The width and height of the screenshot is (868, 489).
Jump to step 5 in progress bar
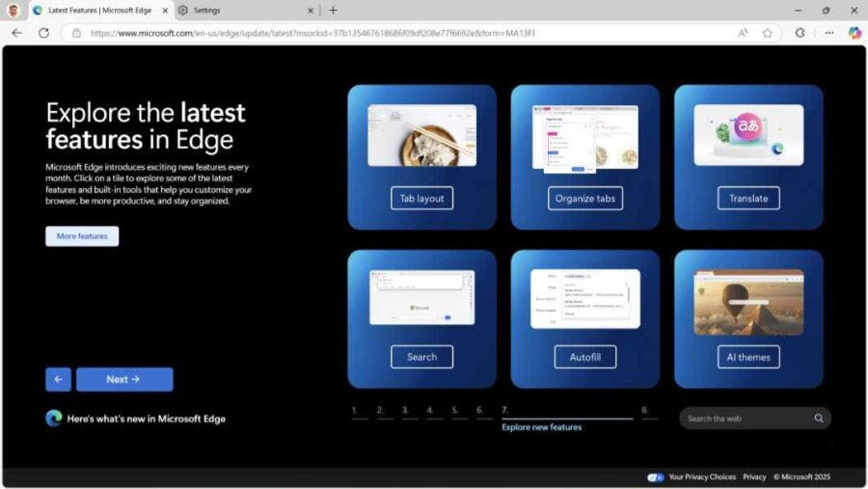[459, 412]
